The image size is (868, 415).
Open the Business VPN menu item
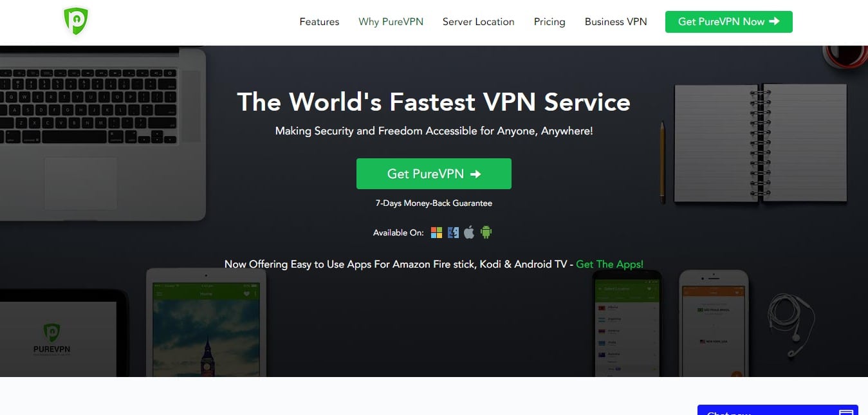point(616,22)
